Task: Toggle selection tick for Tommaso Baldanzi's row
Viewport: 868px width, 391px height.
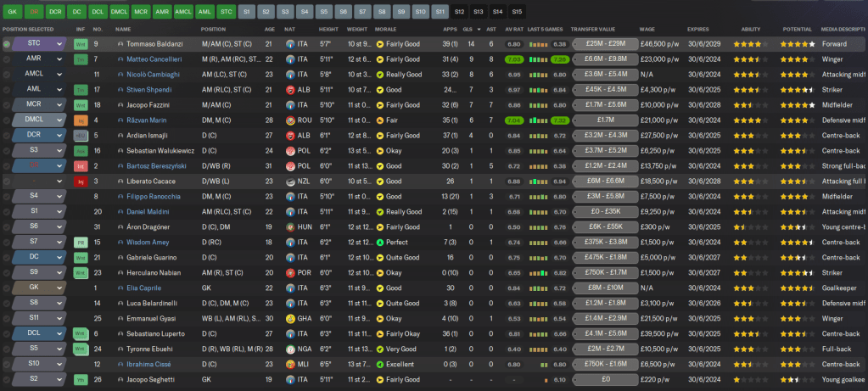Action: pyautogui.click(x=7, y=43)
